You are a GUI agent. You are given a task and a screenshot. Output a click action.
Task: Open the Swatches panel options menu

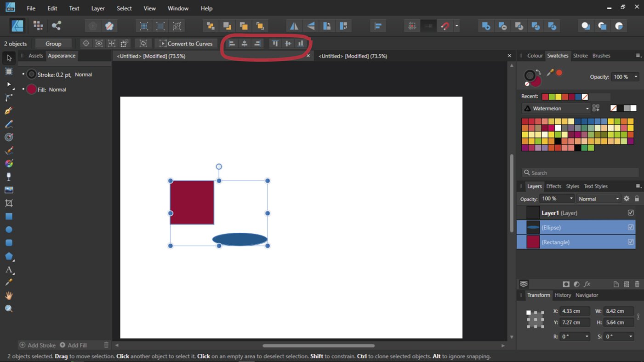coord(638,56)
